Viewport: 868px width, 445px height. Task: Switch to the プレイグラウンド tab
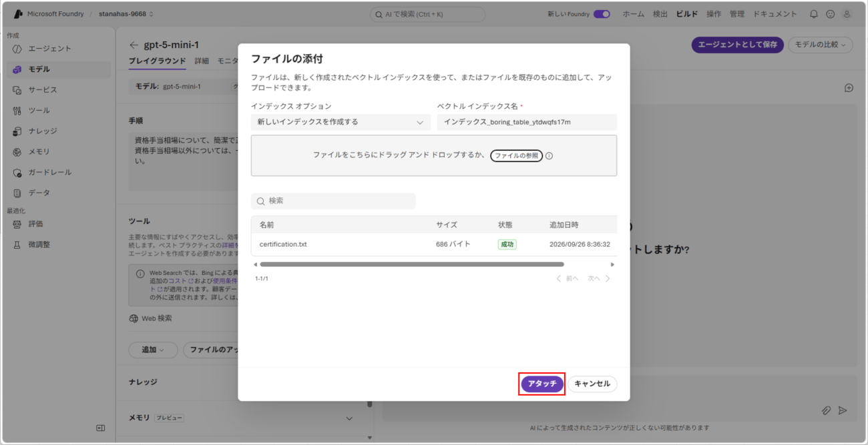click(x=157, y=61)
